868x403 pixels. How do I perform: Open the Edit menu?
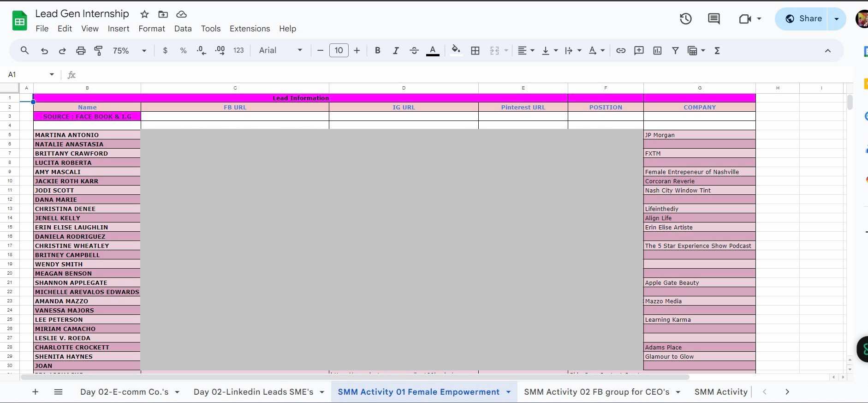point(65,29)
